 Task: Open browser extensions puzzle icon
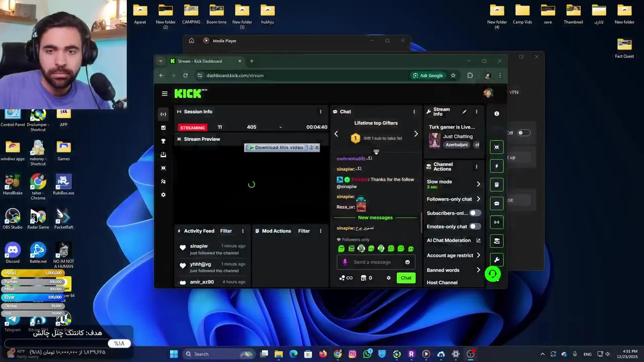pos(470,75)
